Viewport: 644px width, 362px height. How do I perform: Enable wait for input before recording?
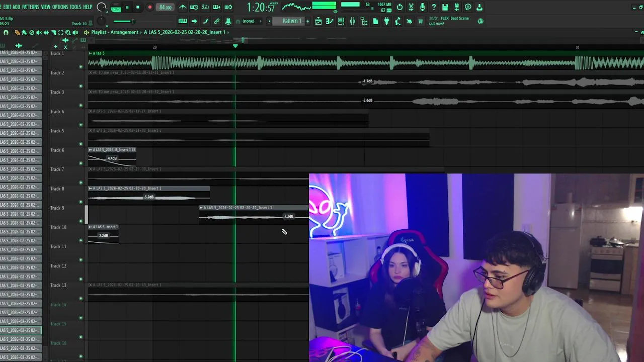tap(194, 7)
